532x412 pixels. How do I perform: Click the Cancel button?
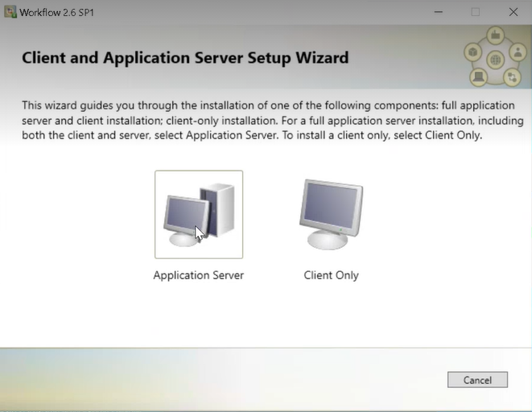pyautogui.click(x=477, y=380)
